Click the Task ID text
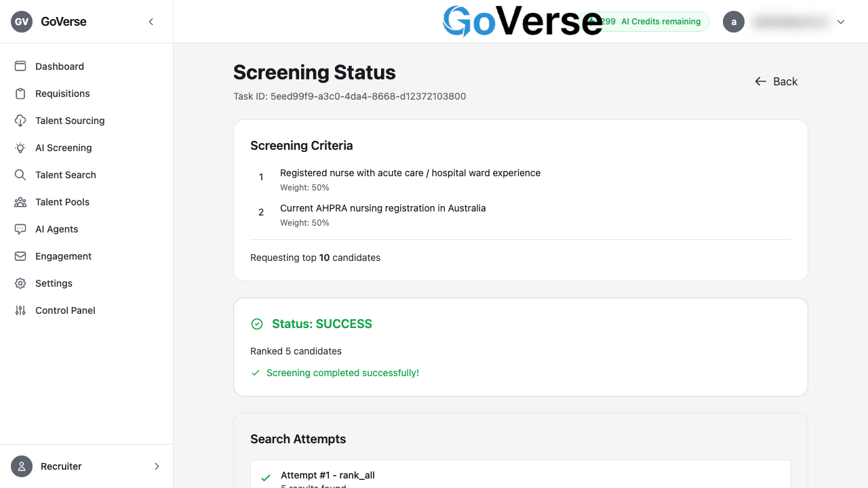 [350, 96]
